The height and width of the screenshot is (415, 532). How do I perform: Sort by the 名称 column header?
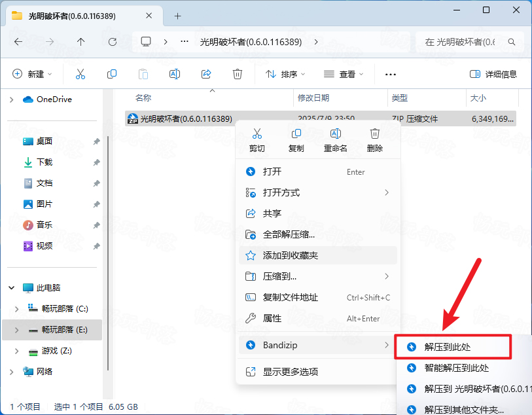pos(143,98)
